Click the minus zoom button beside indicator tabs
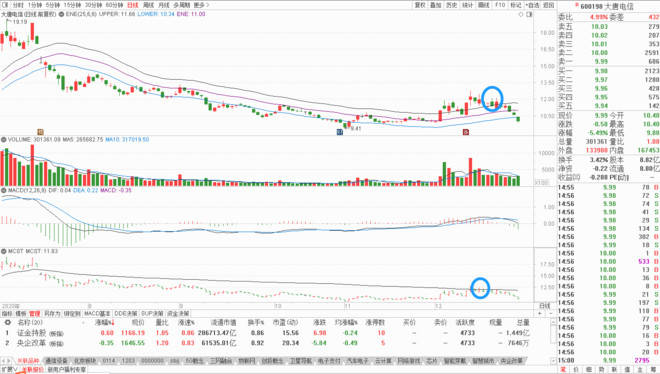The image size is (660, 374). (551, 313)
